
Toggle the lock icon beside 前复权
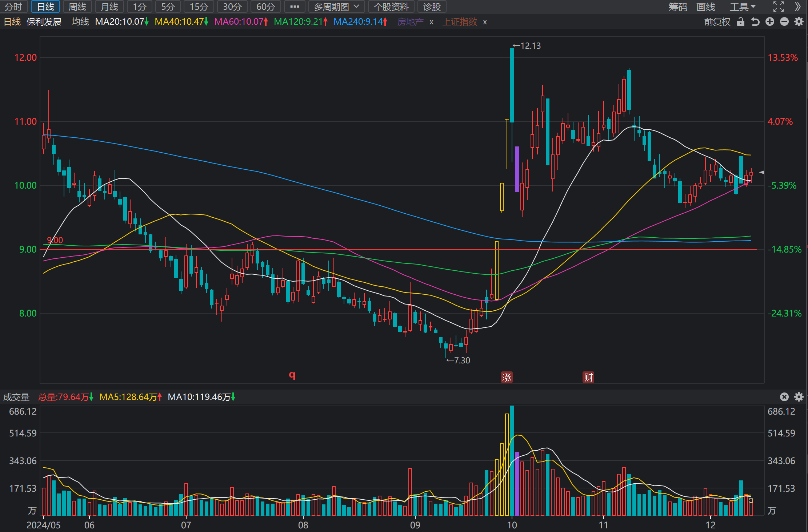740,22
